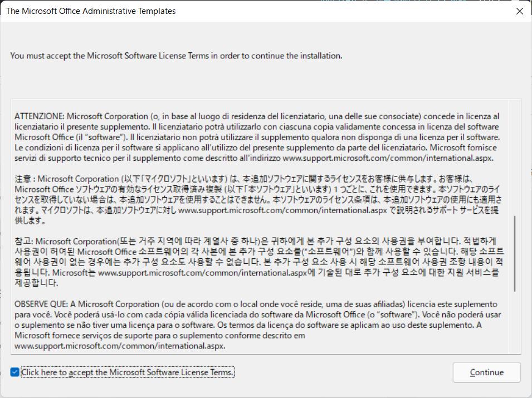Click the license text scrollbar thumb
The width and height of the screenshot is (532, 398).
[x=515, y=254]
